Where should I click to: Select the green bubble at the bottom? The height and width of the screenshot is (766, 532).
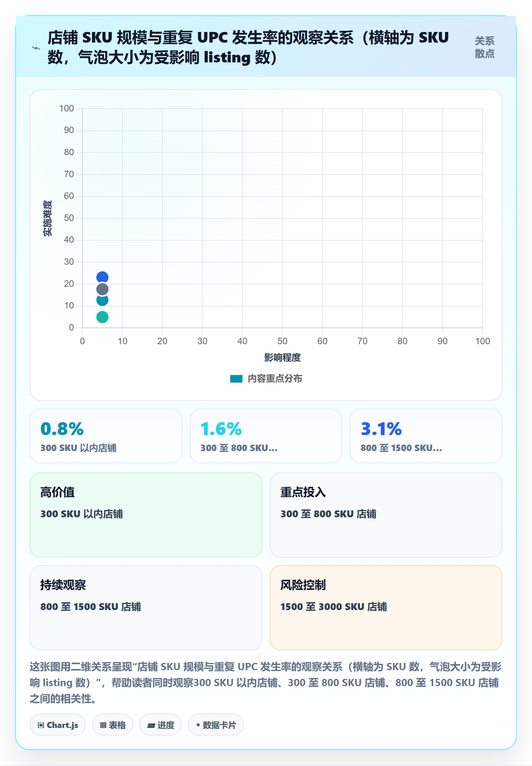point(102,317)
